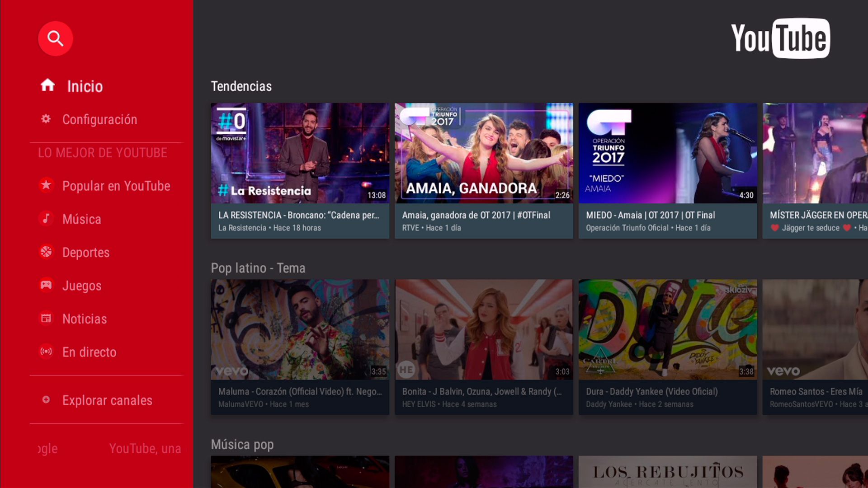Screen dimensions: 868x488
Task: Open the Míster Jägger video thumbnail
Action: click(x=815, y=153)
